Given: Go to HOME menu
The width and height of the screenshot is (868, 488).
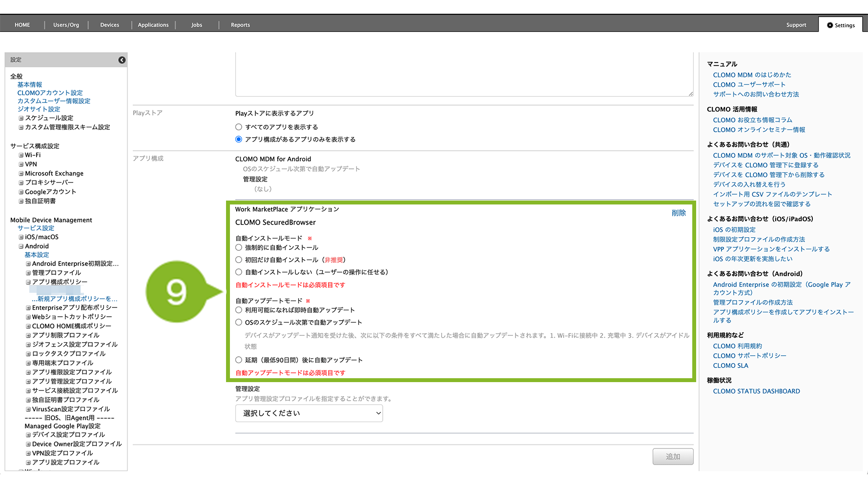Looking at the screenshot, I should point(22,25).
